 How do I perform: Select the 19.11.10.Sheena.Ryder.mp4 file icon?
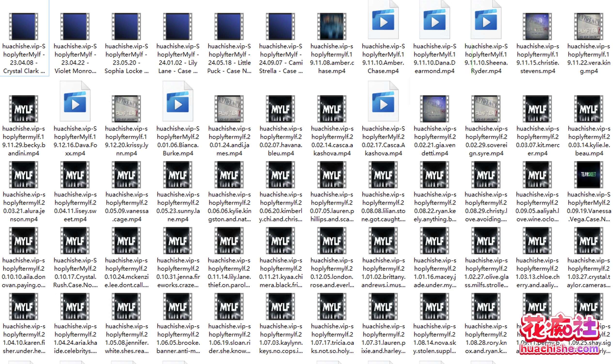486,22
